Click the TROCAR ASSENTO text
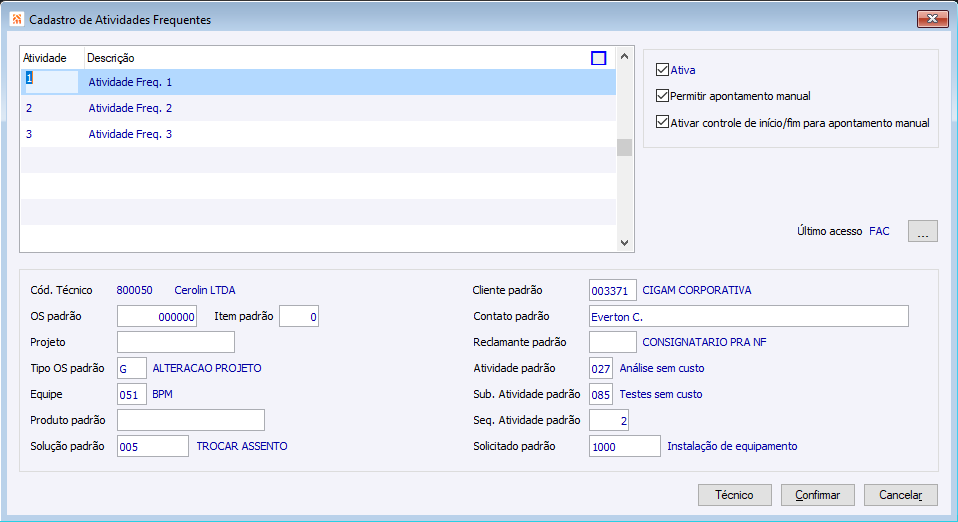This screenshot has width=958, height=522. (242, 446)
